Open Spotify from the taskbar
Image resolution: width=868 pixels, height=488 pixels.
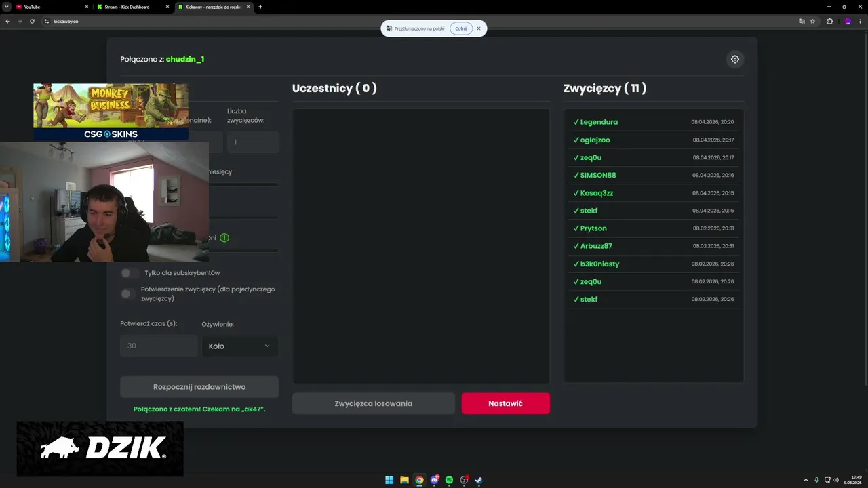[449, 480]
